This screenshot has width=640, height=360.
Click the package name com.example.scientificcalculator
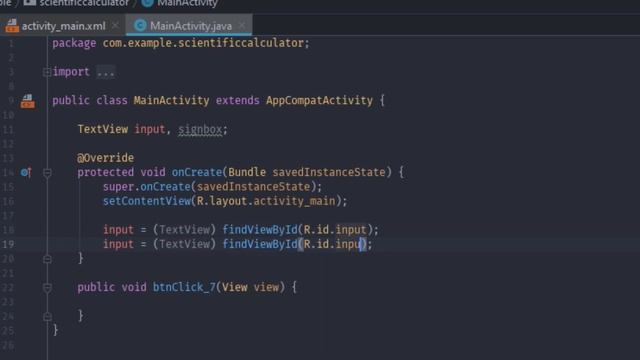point(203,43)
